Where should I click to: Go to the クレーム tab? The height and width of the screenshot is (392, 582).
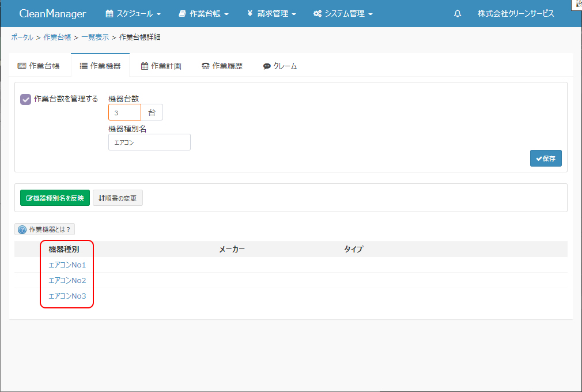click(x=280, y=66)
